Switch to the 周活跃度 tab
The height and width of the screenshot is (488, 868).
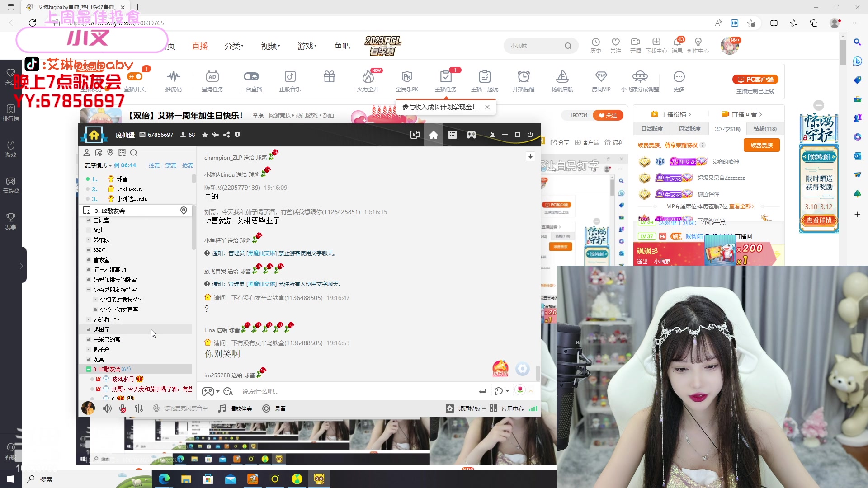tap(689, 129)
